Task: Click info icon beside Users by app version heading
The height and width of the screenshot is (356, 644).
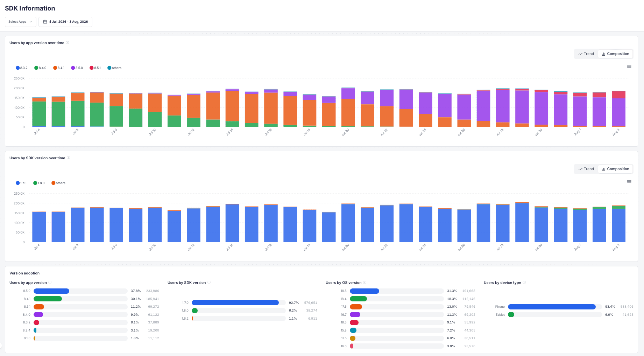Action: tap(50, 282)
